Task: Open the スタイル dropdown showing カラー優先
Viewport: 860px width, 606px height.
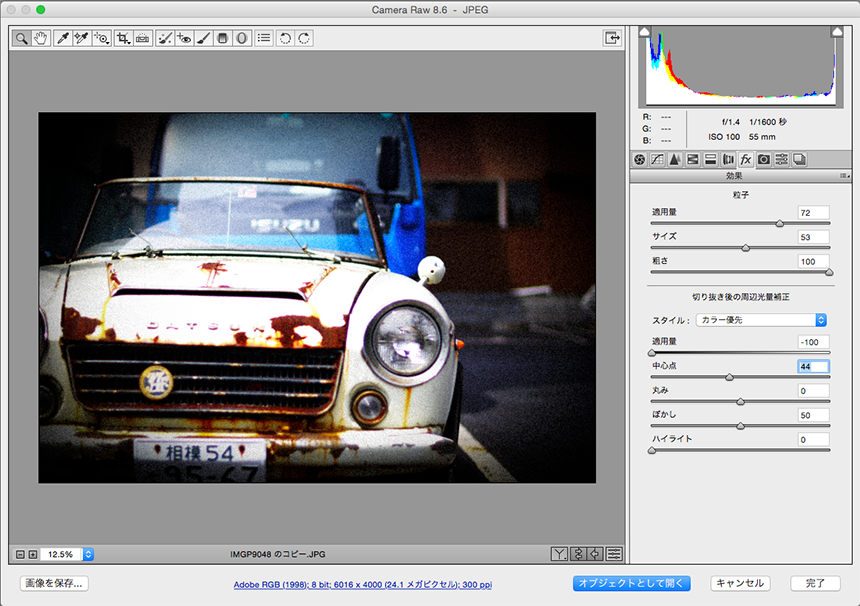Action: pos(761,320)
